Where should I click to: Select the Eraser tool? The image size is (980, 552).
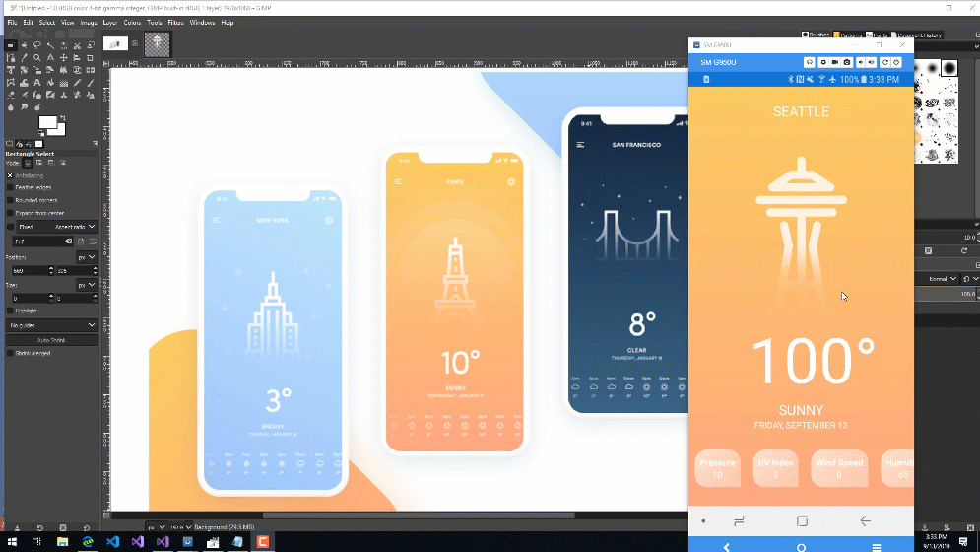coord(11,95)
